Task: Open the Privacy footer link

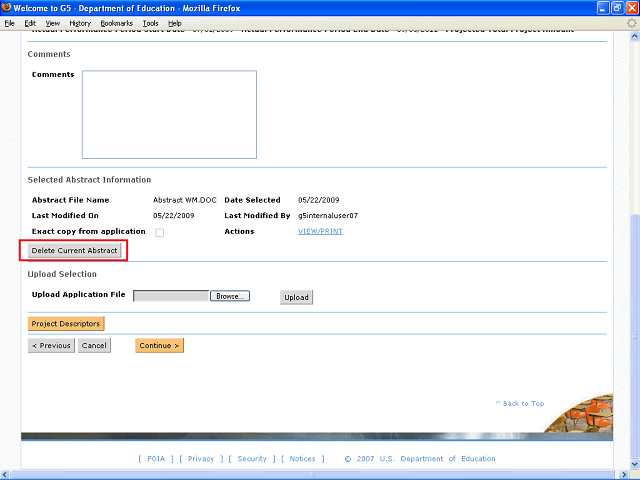Action: tap(201, 459)
